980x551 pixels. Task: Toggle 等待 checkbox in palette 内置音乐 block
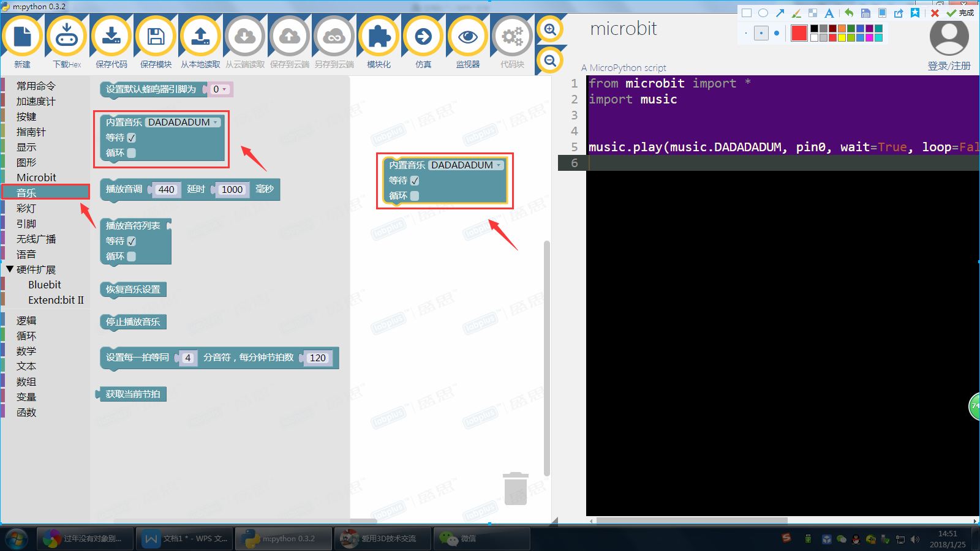coord(132,138)
